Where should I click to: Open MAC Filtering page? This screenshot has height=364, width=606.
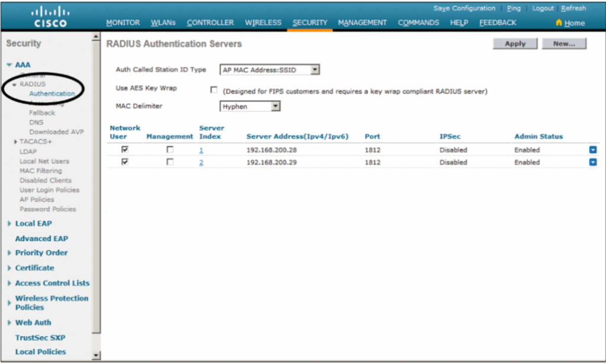coord(41,171)
